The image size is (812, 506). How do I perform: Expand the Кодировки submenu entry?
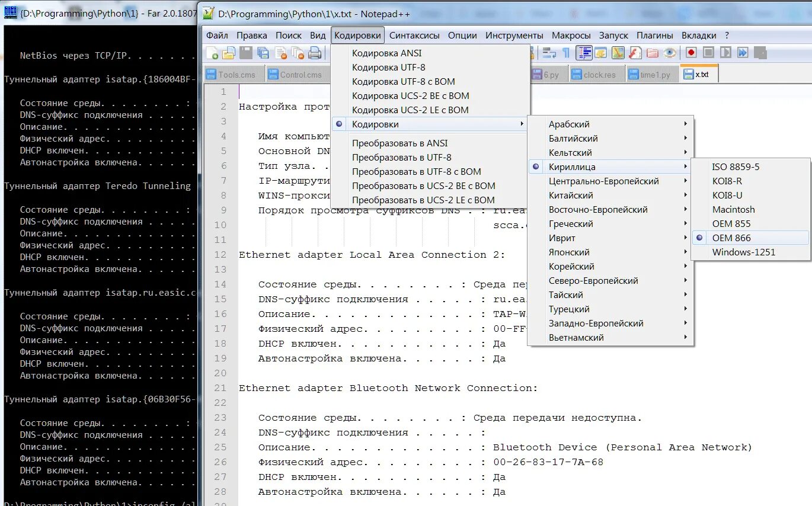[x=430, y=124]
